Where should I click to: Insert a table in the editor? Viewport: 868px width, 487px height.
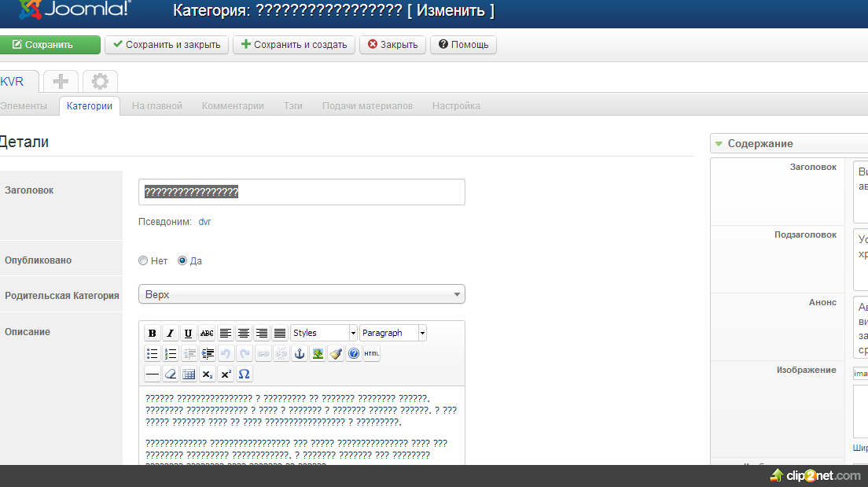189,374
